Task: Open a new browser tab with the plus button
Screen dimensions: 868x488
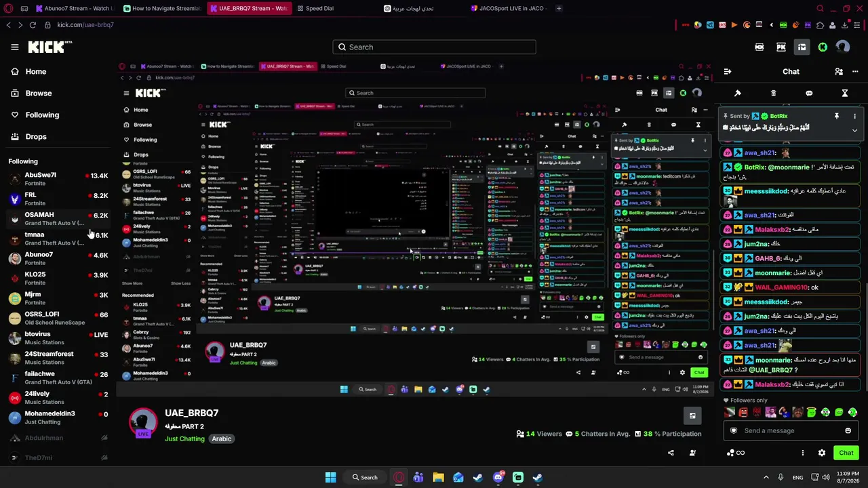Action: pyautogui.click(x=559, y=8)
